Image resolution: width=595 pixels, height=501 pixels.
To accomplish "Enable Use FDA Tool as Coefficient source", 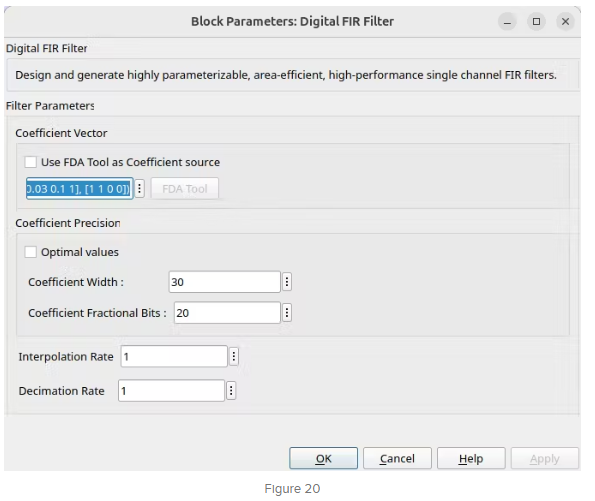I will 30,162.
